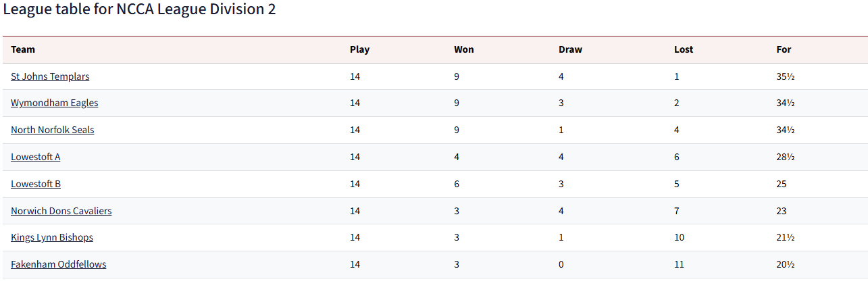
Task: Click Norwich Dons Cavaliers' For score of 23
Action: [782, 211]
